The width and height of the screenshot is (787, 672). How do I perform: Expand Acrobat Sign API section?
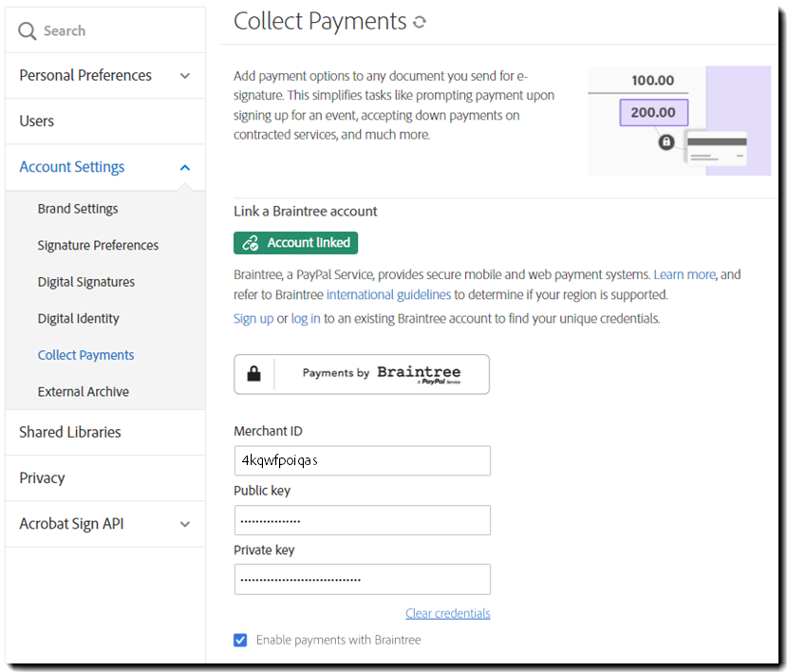[185, 524]
